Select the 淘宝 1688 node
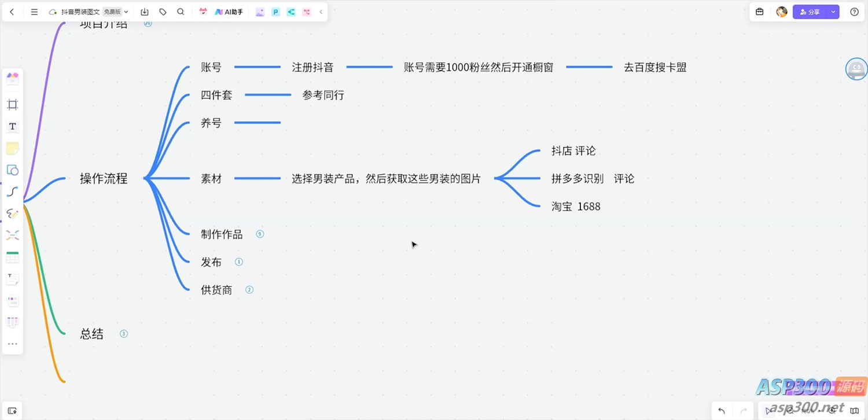Viewport: 868px width, 420px height. 576,207
